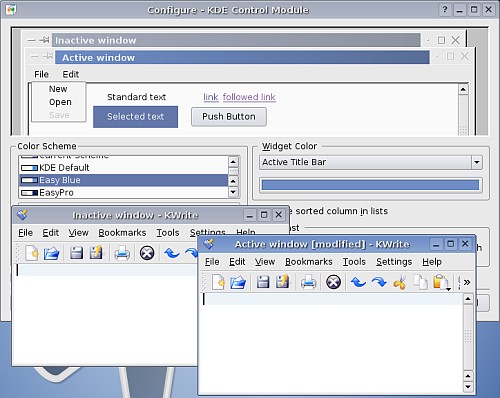The height and width of the screenshot is (398, 500).
Task: Click Save floppy icon in Inactive KWrite window
Action: [76, 253]
